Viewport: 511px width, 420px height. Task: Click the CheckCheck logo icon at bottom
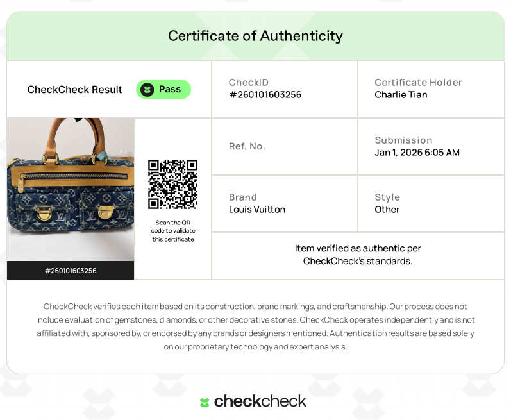205,402
